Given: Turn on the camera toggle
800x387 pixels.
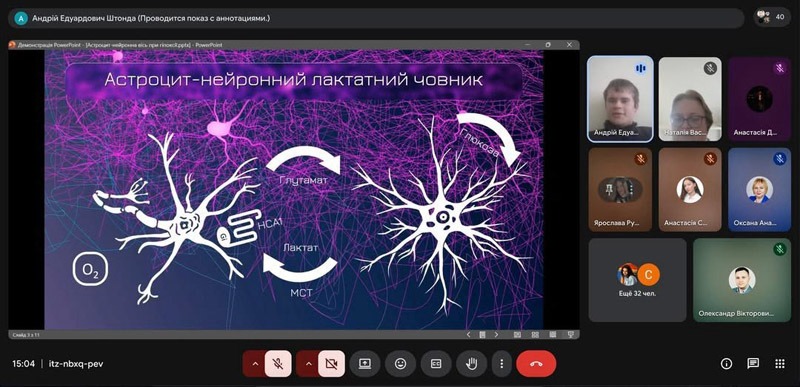Looking at the screenshot, I should tap(332, 364).
